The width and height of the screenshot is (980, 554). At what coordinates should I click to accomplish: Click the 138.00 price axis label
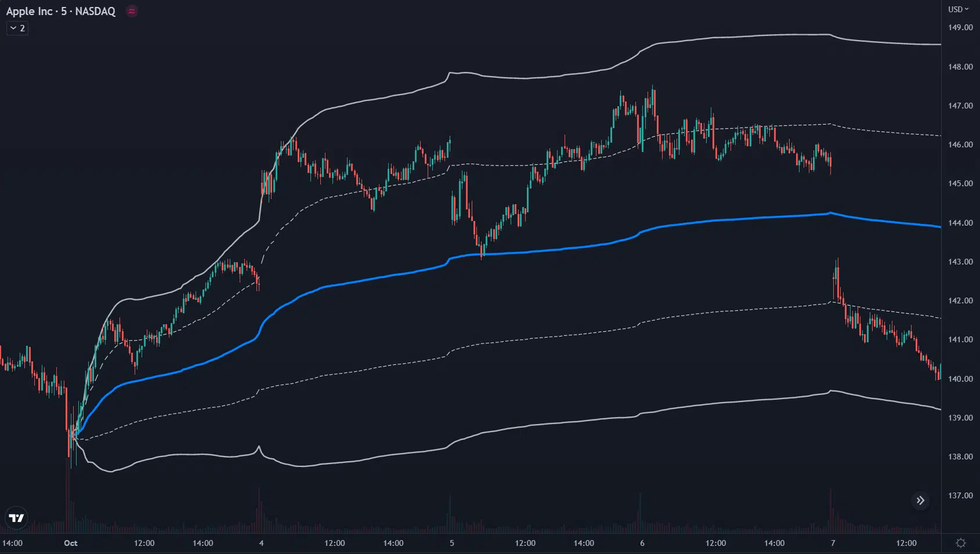pyautogui.click(x=960, y=457)
